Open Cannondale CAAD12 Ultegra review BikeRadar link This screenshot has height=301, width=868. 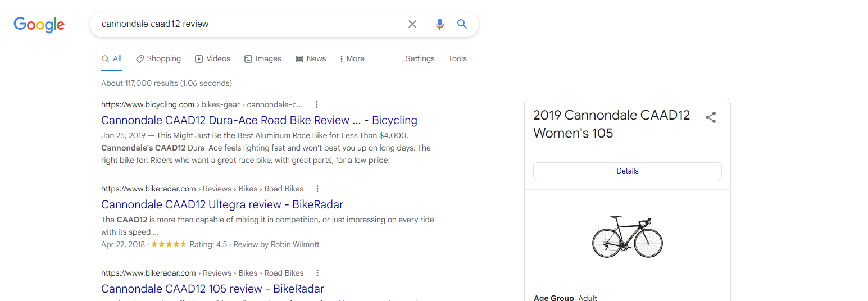point(222,204)
